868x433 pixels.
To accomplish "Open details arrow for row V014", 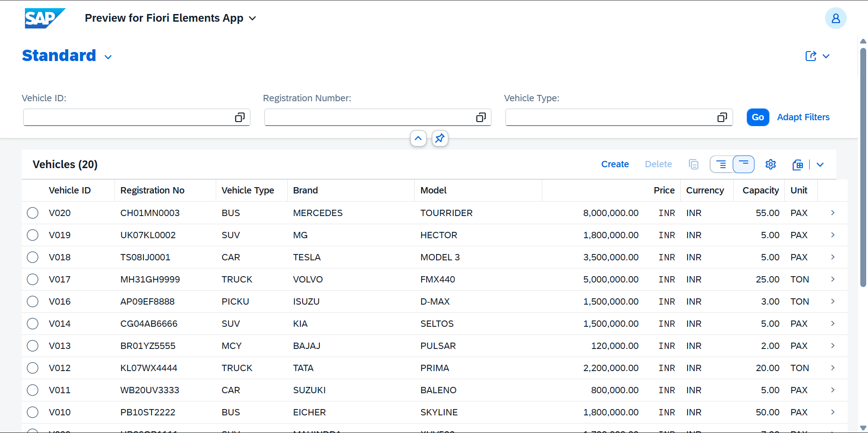I will (x=833, y=324).
